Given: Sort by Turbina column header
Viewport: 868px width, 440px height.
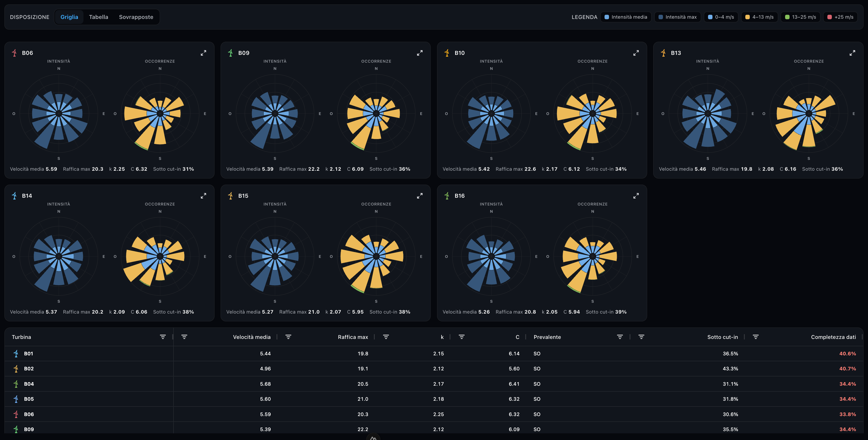Looking at the screenshot, I should point(21,337).
